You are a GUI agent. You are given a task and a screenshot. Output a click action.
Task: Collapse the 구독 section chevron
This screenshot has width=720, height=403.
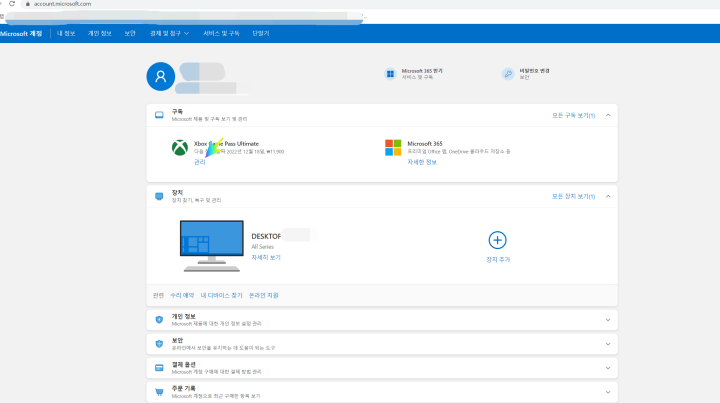(x=608, y=115)
